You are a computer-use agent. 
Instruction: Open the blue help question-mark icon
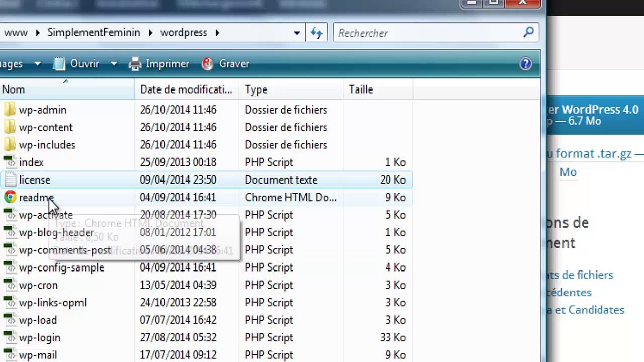(x=525, y=64)
